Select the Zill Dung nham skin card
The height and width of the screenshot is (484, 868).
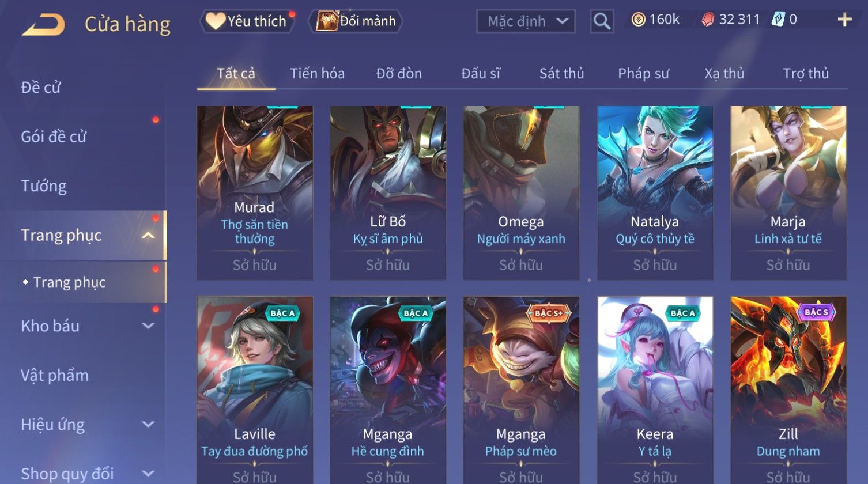(788, 390)
